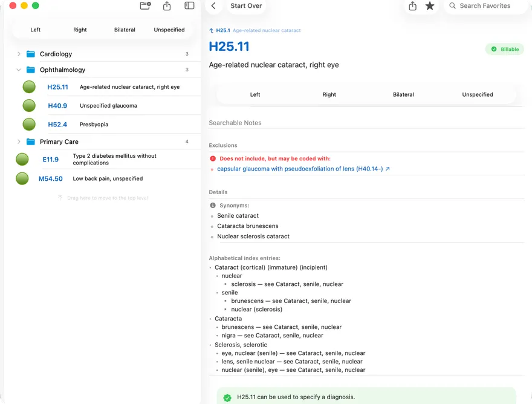Click the new folder icon in sidebar toolbar

pyautogui.click(x=145, y=6)
